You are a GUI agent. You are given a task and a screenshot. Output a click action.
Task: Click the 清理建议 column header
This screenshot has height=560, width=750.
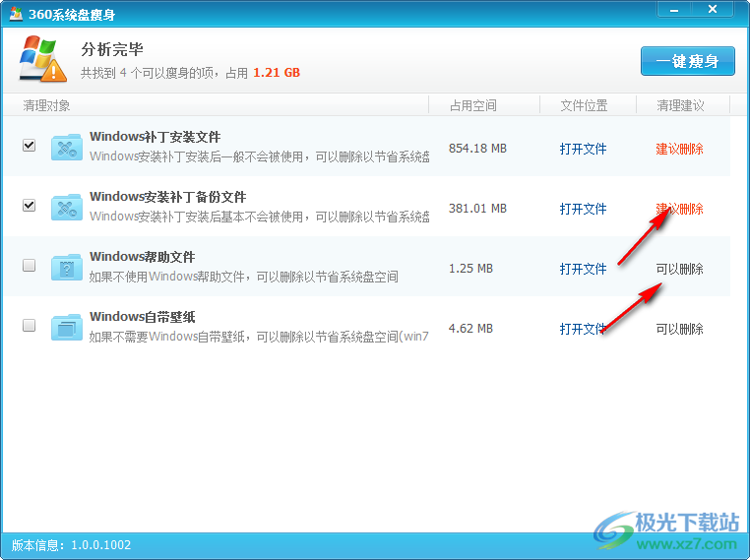[680, 105]
